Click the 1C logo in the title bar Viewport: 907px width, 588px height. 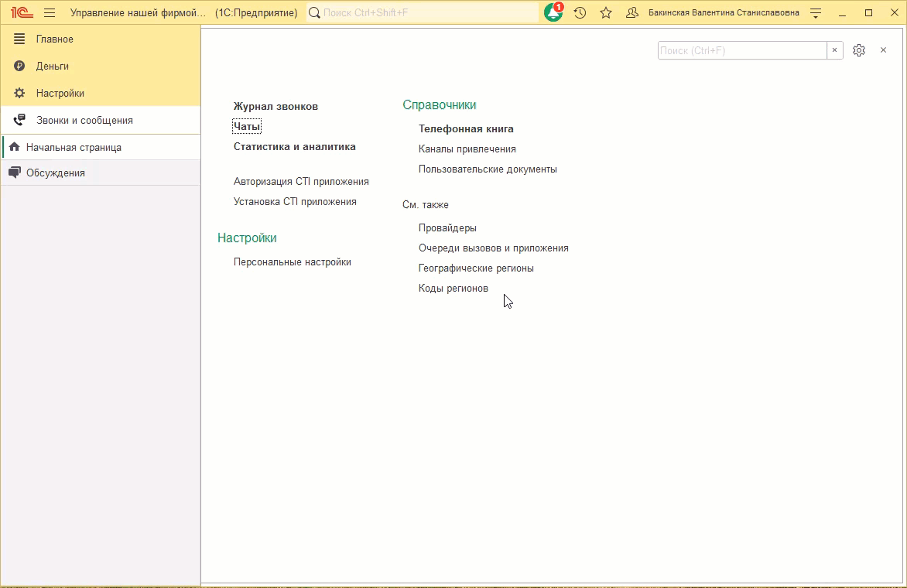(x=20, y=12)
